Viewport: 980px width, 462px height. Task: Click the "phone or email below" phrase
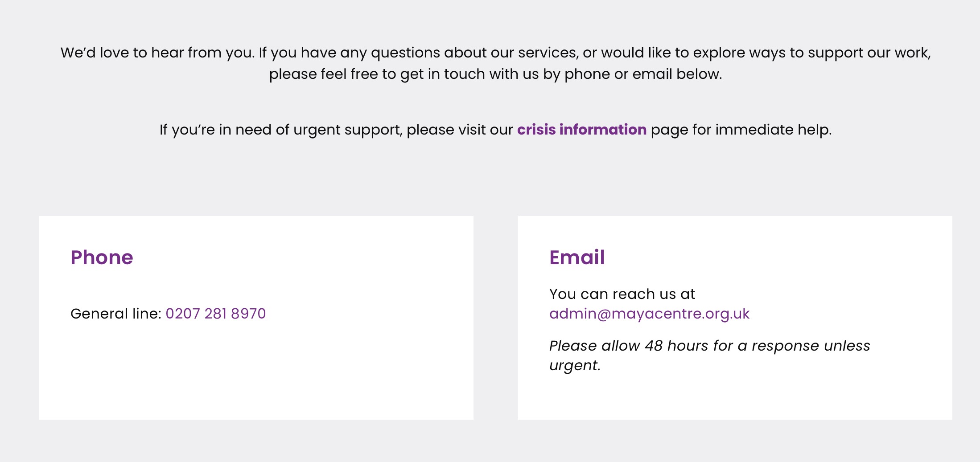pyautogui.click(x=643, y=74)
